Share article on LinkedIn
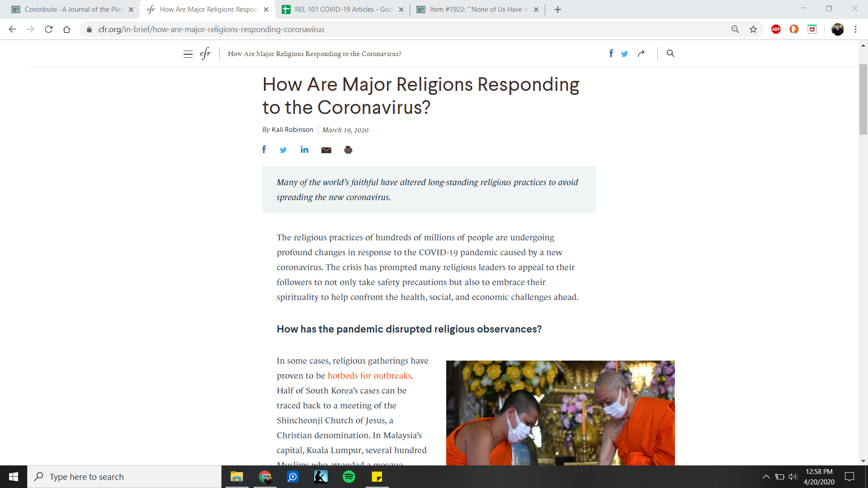This screenshot has height=488, width=868. (304, 150)
